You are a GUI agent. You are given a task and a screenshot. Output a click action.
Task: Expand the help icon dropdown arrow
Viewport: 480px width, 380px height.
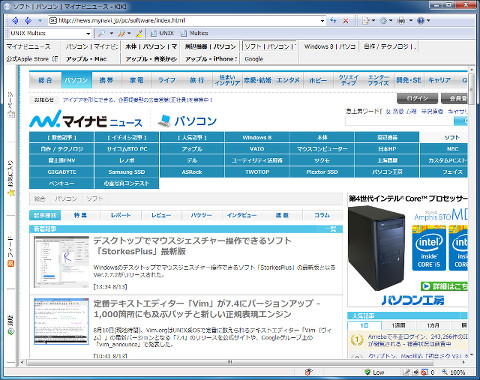(x=428, y=21)
